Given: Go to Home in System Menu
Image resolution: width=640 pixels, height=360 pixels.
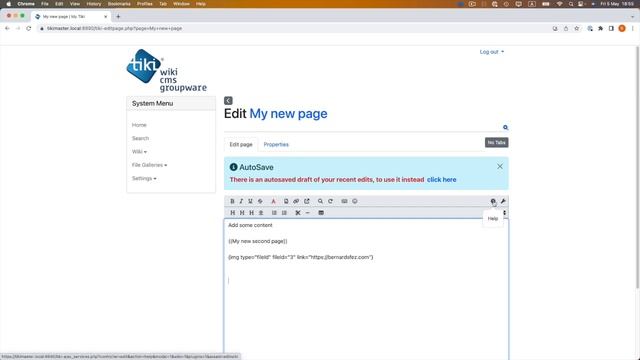Looking at the screenshot, I should click(x=139, y=125).
